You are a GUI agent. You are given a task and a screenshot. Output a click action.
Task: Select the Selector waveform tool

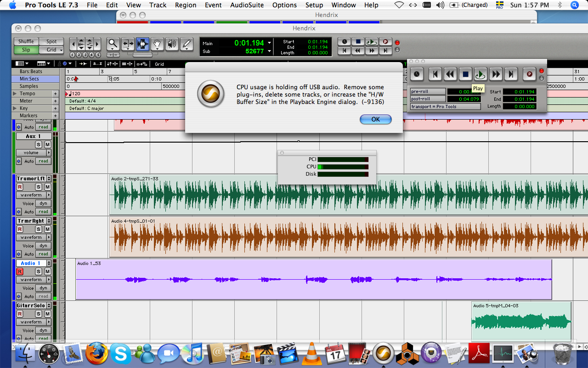coord(142,44)
